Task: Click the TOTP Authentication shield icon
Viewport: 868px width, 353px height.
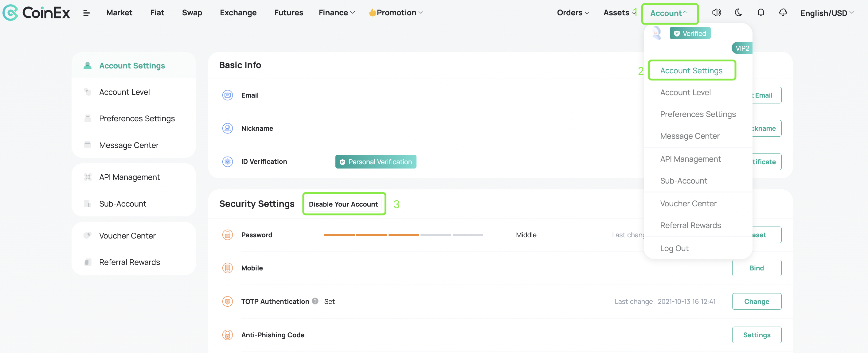Action: click(228, 301)
